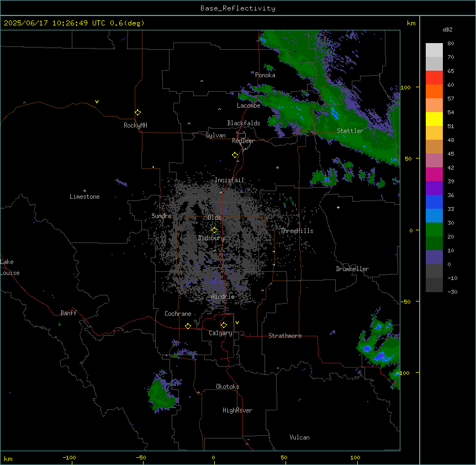This screenshot has width=476, height=465.
Task: Select the Blackfalds label
Action: click(244, 123)
